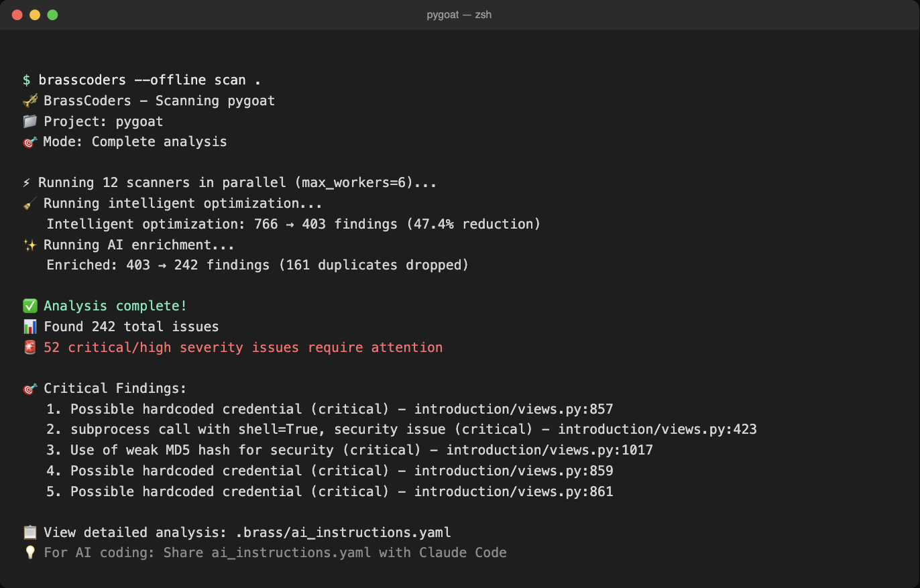Click the subprocess shell=True finding at views.py:423
The image size is (920, 588).
click(402, 430)
